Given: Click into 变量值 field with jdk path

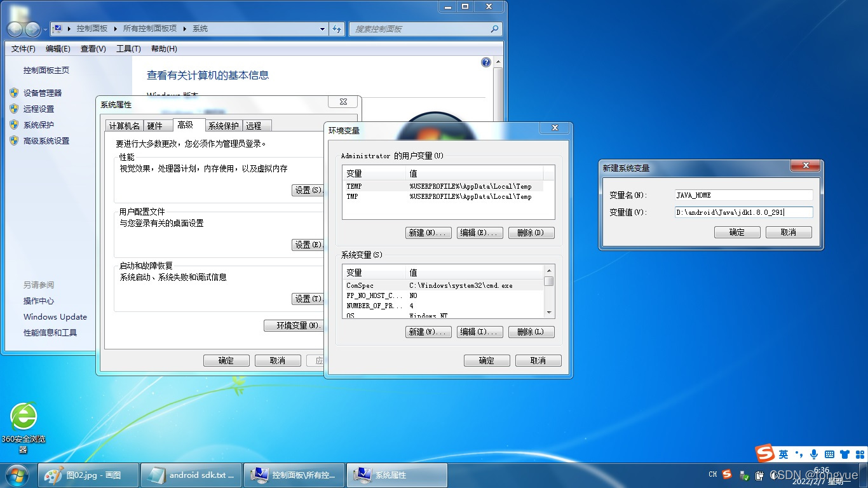Looking at the screenshot, I should 743,212.
